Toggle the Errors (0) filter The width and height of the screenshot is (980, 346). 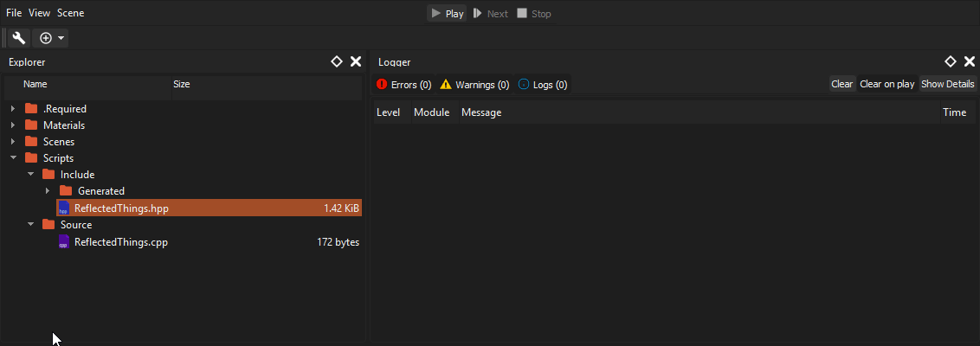click(403, 84)
